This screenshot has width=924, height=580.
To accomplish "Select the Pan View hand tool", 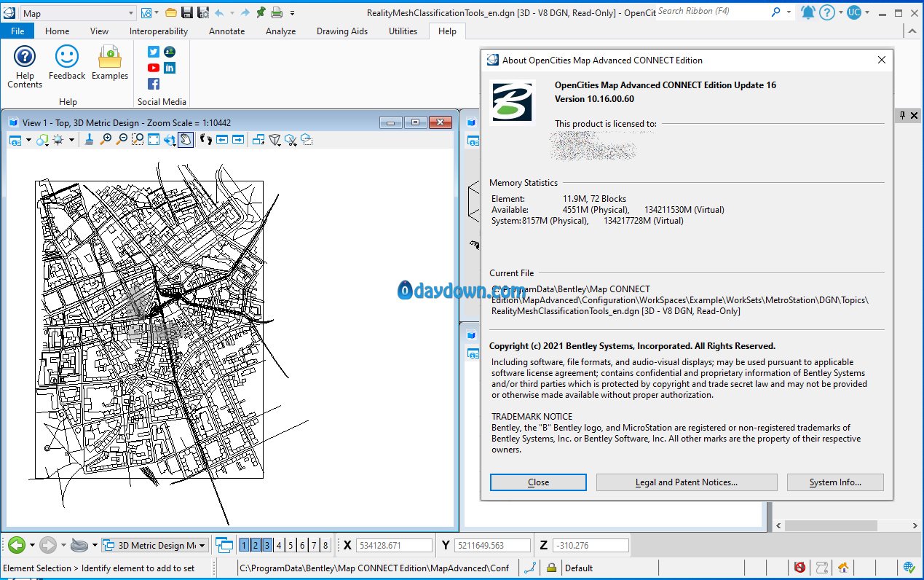I will 186,139.
